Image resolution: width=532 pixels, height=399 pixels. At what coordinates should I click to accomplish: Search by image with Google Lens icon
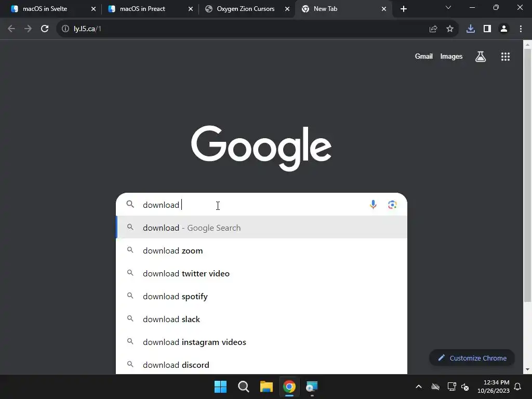(392, 205)
